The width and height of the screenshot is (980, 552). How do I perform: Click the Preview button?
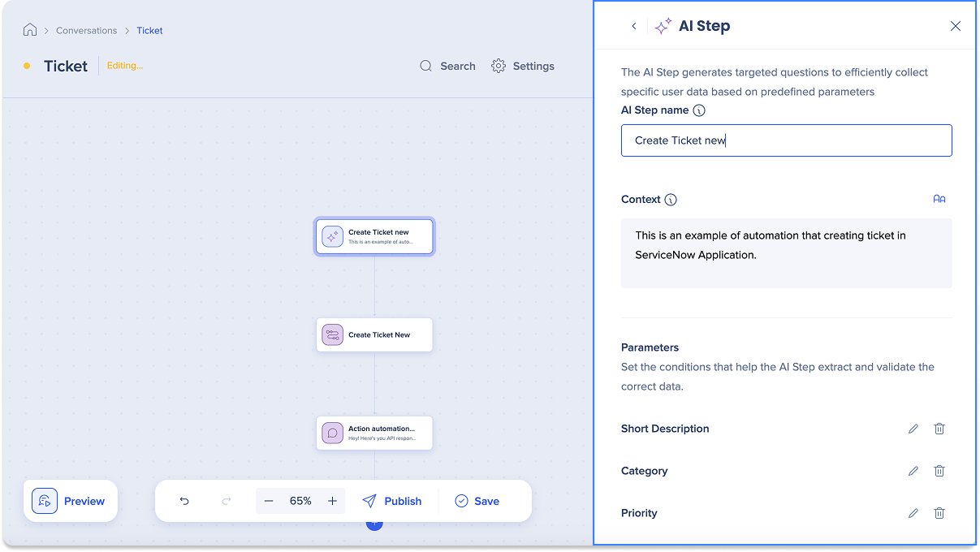(x=70, y=501)
